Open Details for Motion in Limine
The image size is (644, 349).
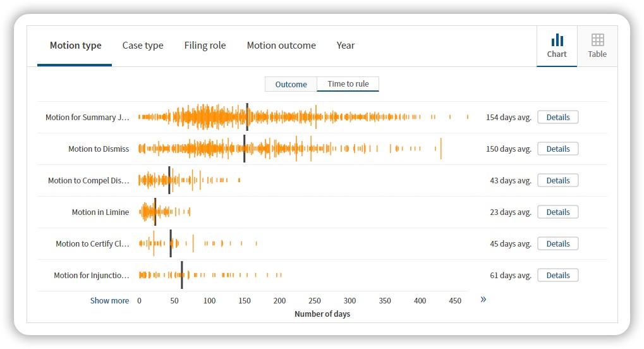[x=558, y=212]
